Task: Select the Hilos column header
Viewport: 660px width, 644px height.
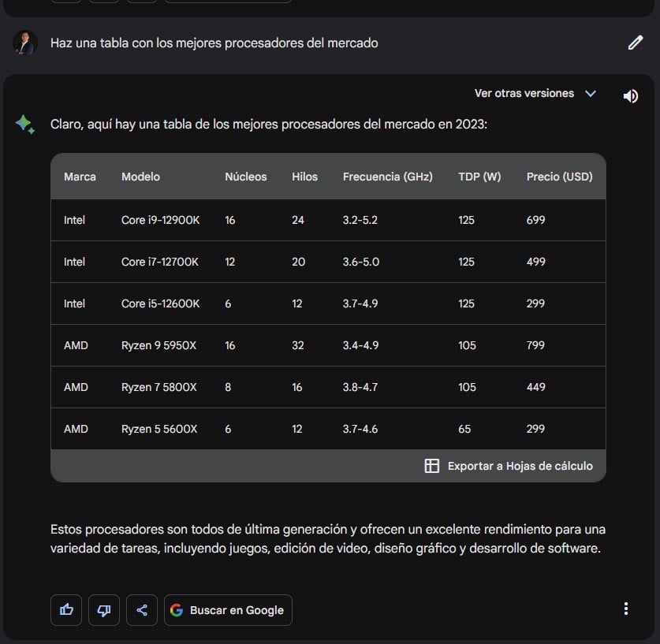Action: pyautogui.click(x=304, y=177)
